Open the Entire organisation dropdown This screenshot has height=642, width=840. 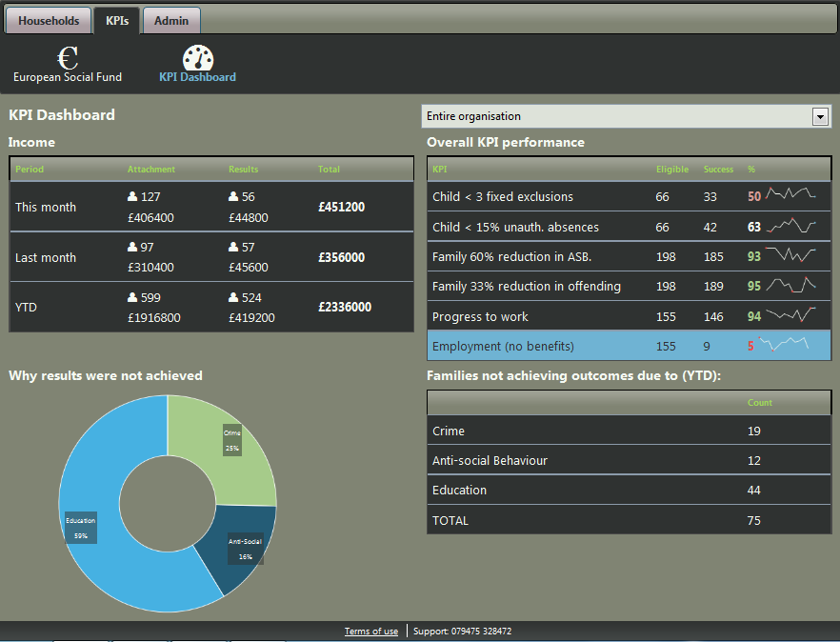[x=619, y=116]
